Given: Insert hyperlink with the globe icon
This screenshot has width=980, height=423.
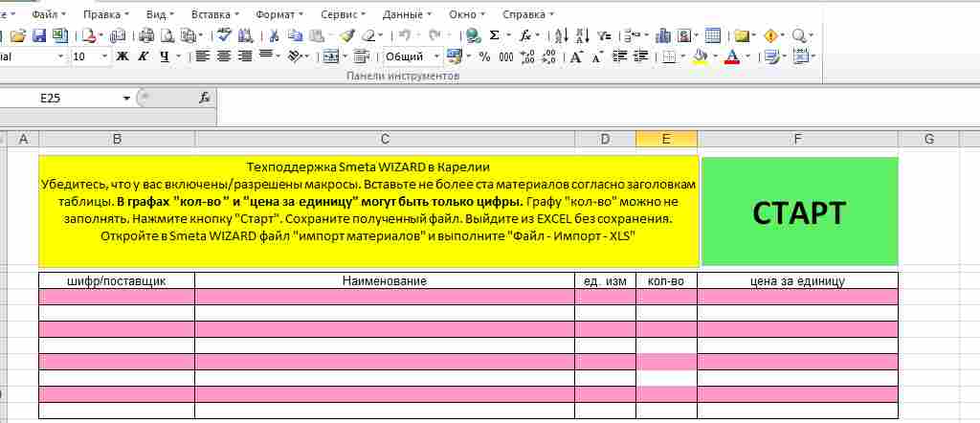Looking at the screenshot, I should coord(473,35).
